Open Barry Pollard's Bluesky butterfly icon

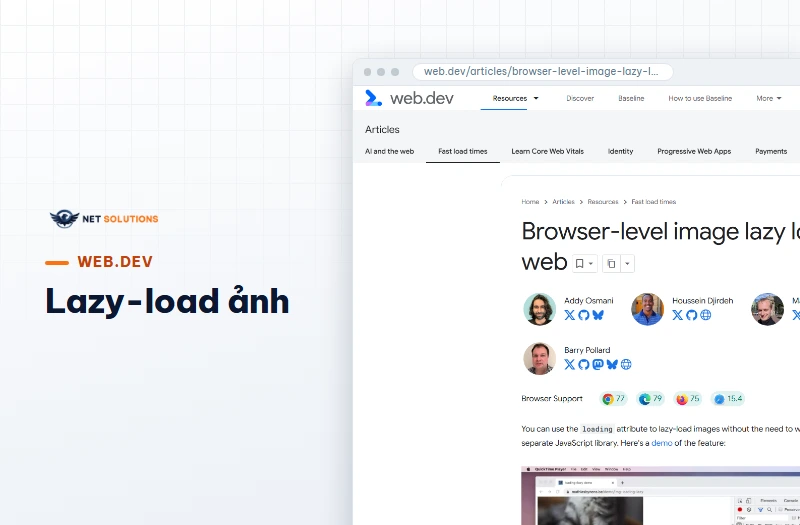pyautogui.click(x=612, y=364)
